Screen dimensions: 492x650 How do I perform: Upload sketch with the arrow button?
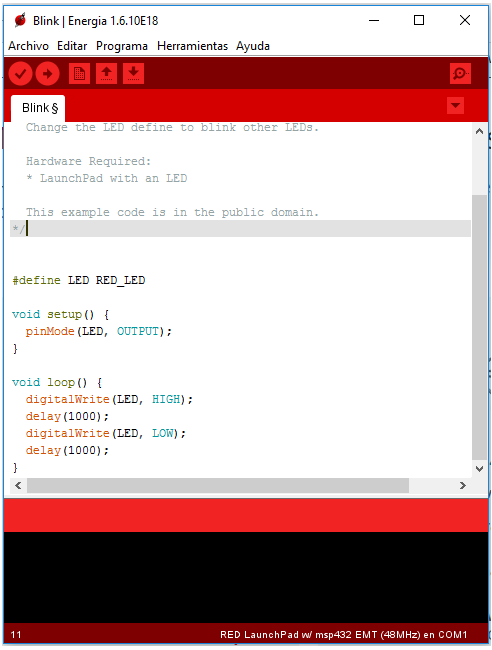click(x=47, y=74)
